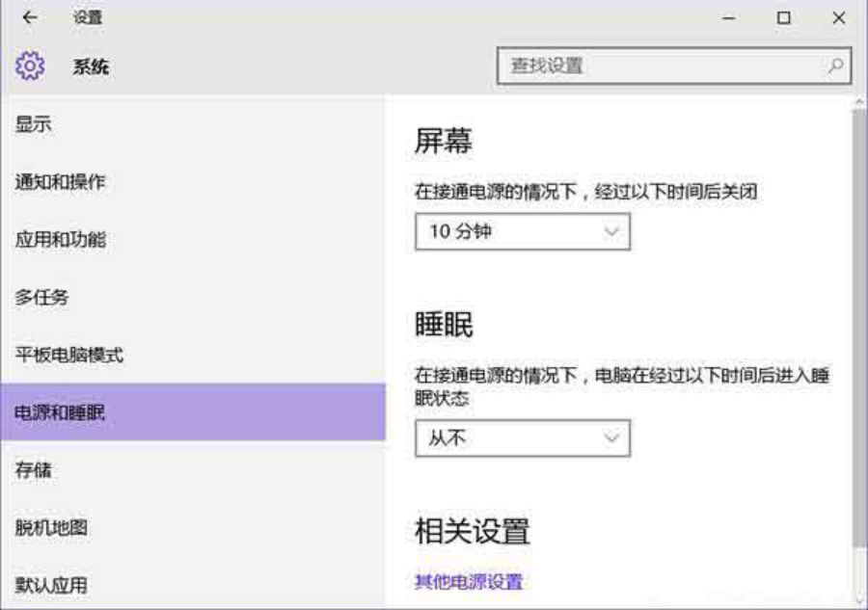Go to 脱机地图 settings
This screenshot has width=868, height=610.
point(51,528)
